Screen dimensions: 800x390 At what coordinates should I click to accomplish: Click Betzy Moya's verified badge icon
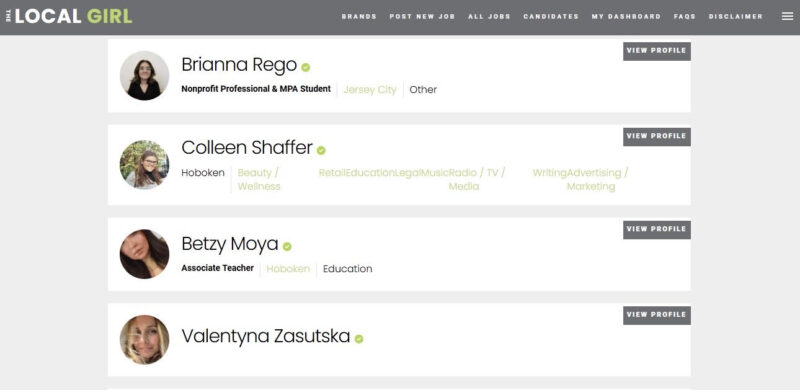287,247
